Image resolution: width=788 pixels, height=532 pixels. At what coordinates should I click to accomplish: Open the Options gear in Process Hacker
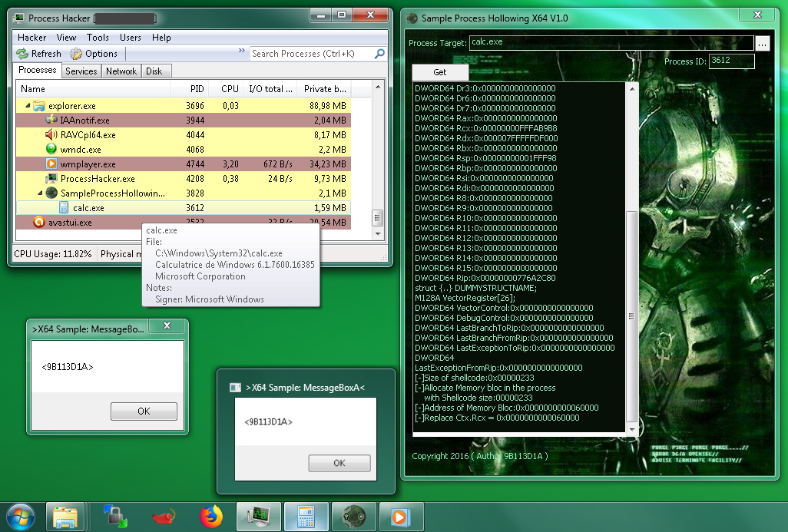pos(76,54)
